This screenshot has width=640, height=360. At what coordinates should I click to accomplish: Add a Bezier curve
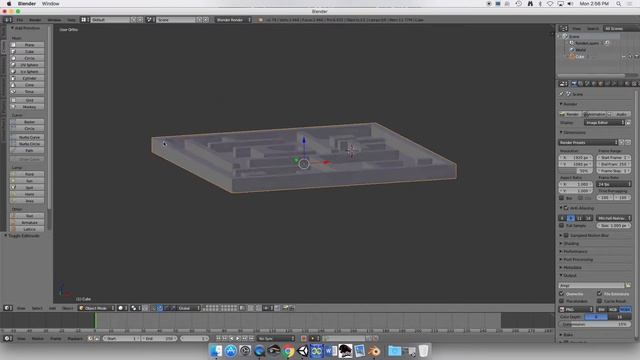click(x=27, y=122)
